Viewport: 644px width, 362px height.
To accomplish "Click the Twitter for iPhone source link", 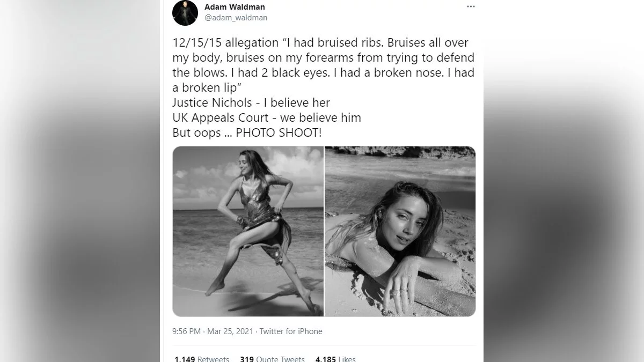I will coord(291,331).
